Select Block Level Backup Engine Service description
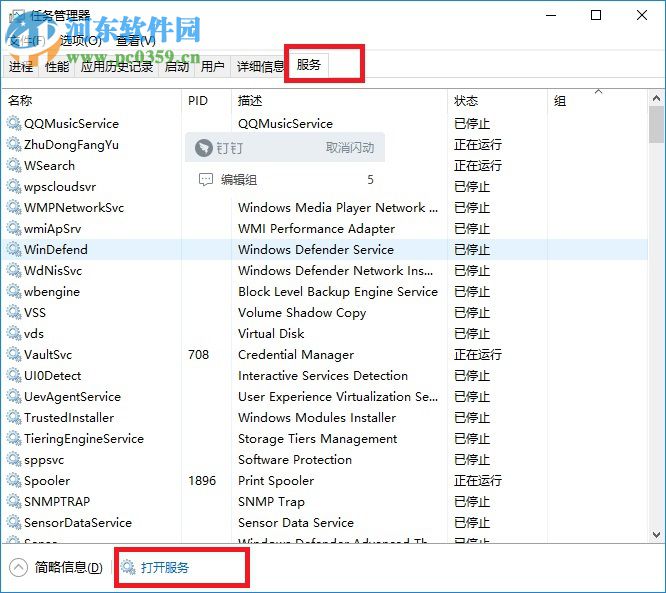This screenshot has height=593, width=666. pyautogui.click(x=338, y=292)
